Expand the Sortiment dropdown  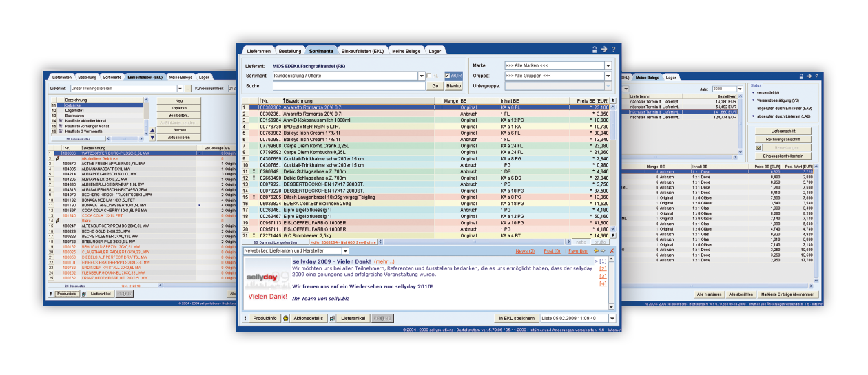click(421, 76)
